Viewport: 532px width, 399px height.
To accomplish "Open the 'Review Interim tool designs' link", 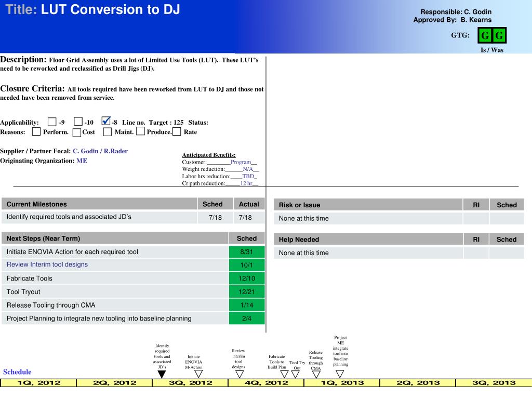I will 47,264.
